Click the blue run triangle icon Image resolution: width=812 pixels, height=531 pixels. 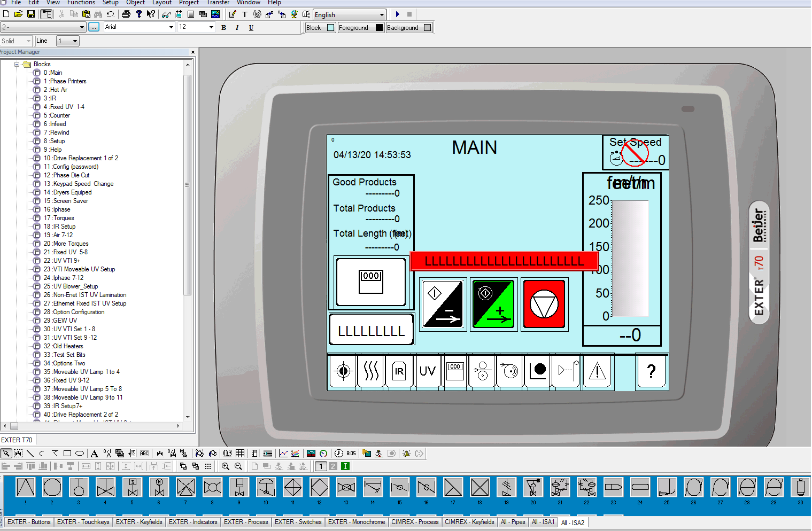coord(397,14)
